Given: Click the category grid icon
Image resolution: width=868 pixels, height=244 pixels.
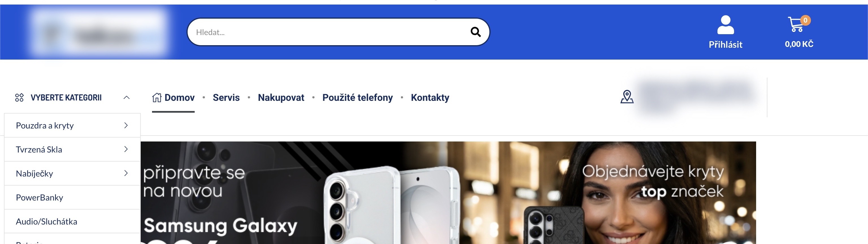Looking at the screenshot, I should coord(19,98).
